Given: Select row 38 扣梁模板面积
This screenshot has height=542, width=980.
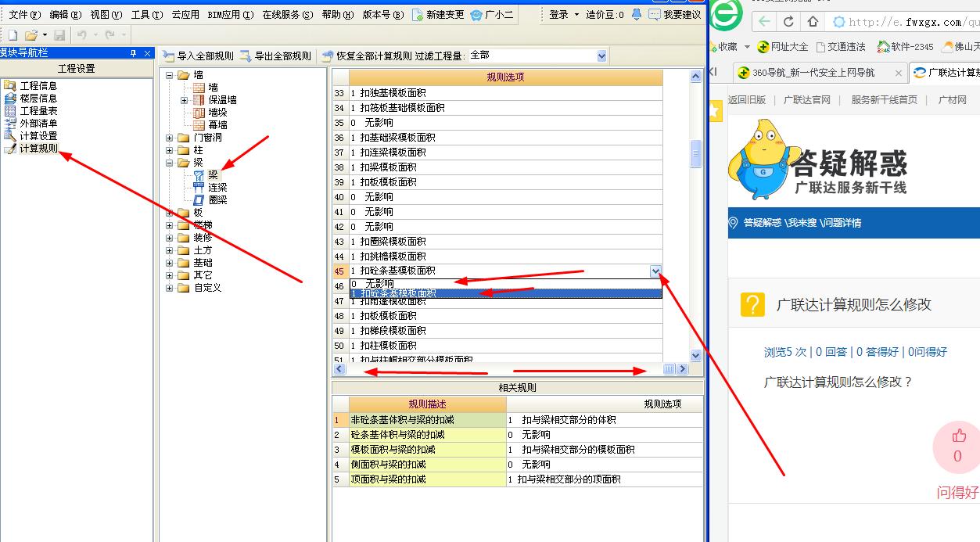Looking at the screenshot, I should pos(505,167).
